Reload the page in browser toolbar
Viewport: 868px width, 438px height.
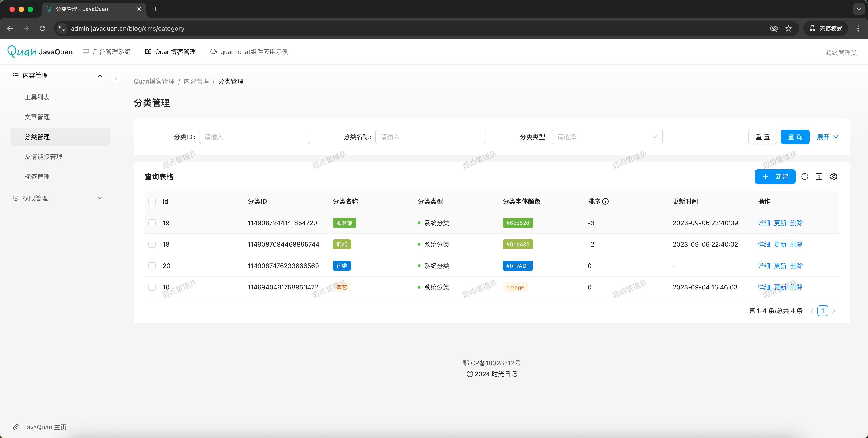(x=42, y=28)
